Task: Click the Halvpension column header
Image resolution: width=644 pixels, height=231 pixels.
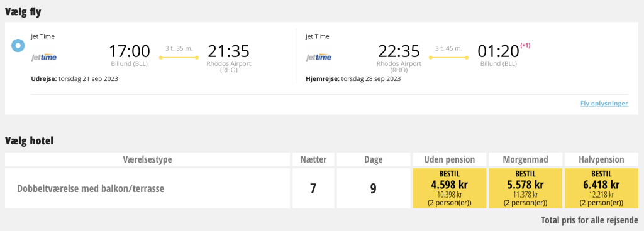Action: pyautogui.click(x=601, y=159)
